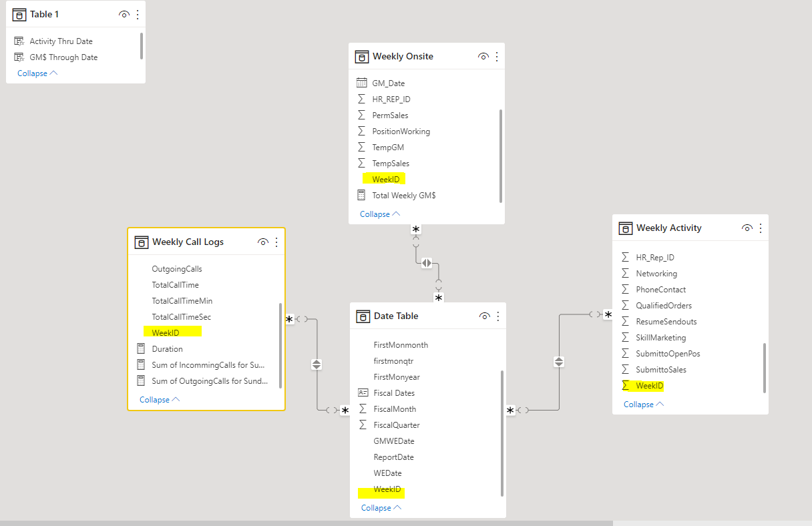Click the GM_Date calendar icon
The width and height of the screenshot is (812, 526).
coord(361,83)
